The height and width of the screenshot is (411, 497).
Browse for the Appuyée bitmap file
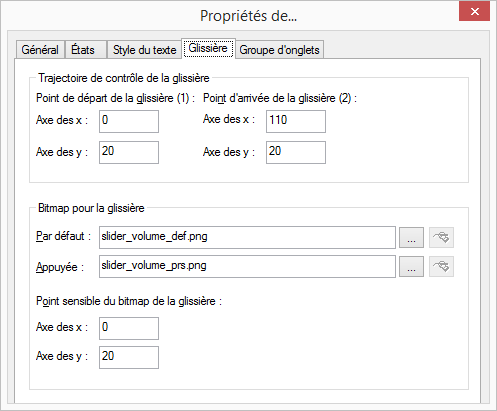click(x=411, y=266)
